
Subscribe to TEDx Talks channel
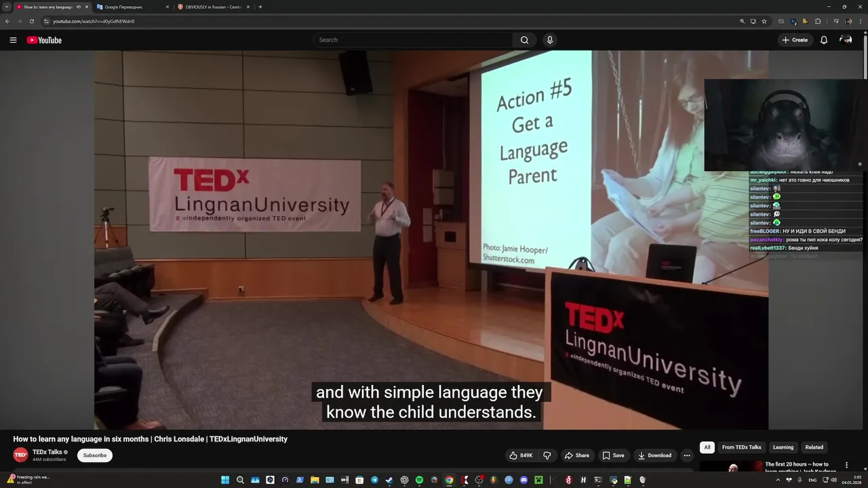95,455
